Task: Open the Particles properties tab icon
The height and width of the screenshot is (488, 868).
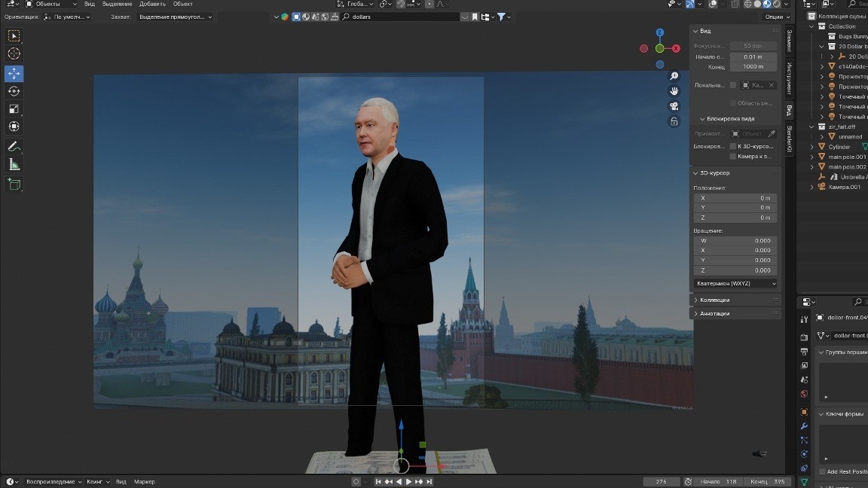Action: click(804, 441)
